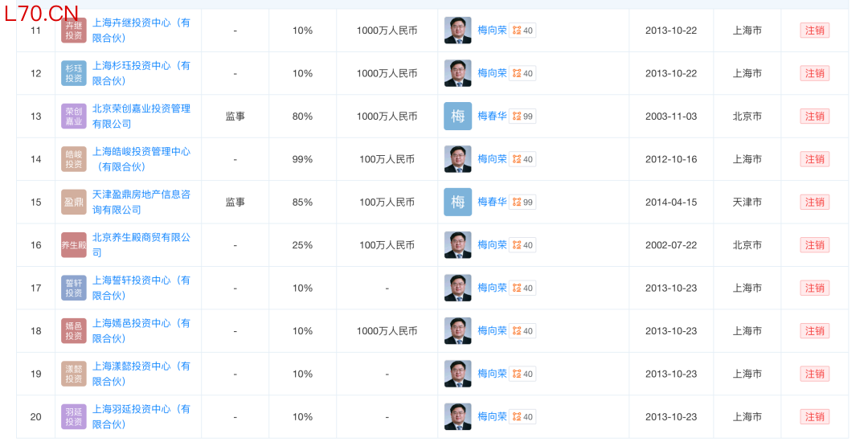This screenshot has height=442, width=868.
Task: Click the 养生殿 red logo icon
Action: pos(74,245)
